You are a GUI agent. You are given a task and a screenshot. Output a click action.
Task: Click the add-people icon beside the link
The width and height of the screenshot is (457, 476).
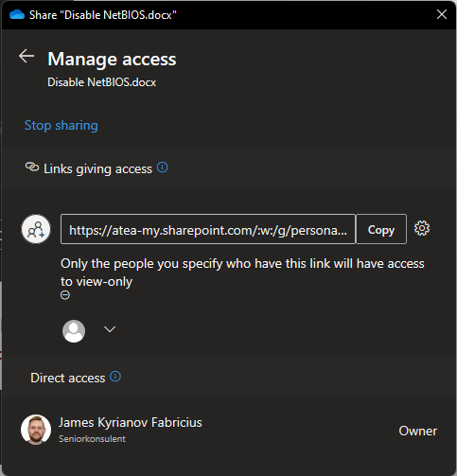coord(36,229)
